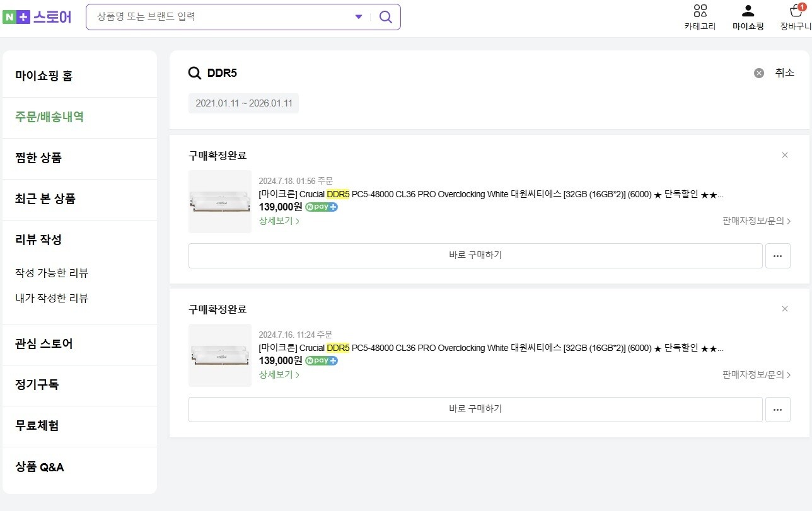Expand the search box dropdown arrow
Viewport: 812px width, 511px height.
[x=359, y=17]
